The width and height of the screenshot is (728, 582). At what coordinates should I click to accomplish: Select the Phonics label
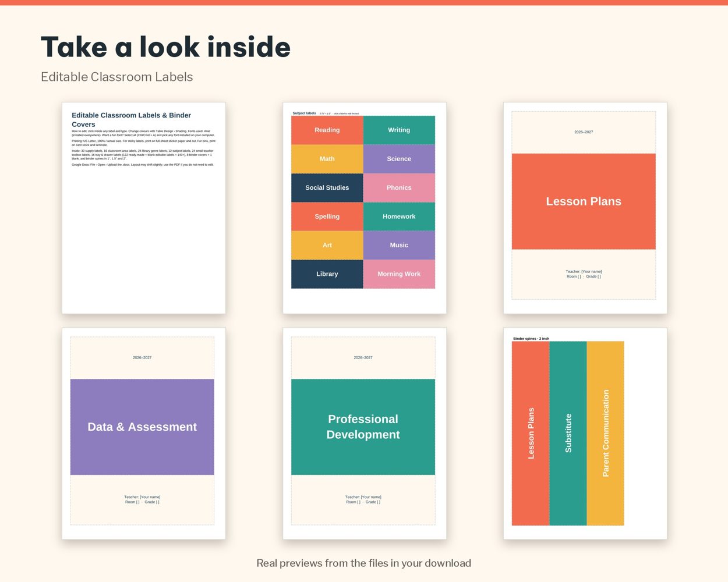click(x=399, y=187)
